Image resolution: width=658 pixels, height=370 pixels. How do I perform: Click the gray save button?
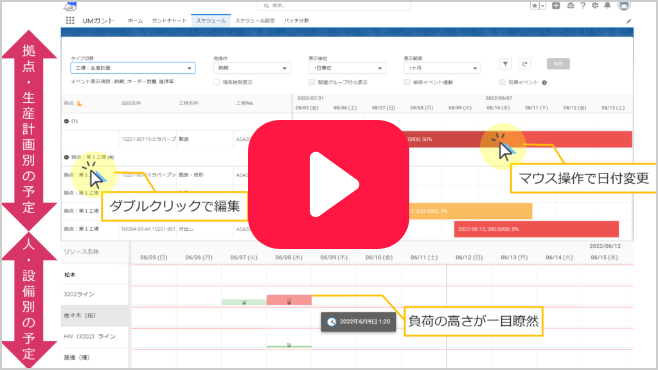[x=558, y=64]
